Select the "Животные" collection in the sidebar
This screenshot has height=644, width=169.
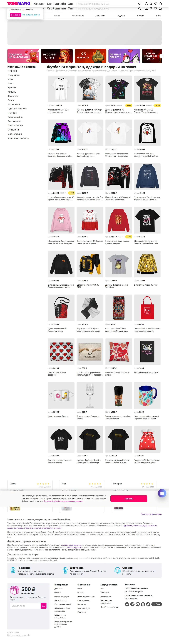click(x=13, y=96)
